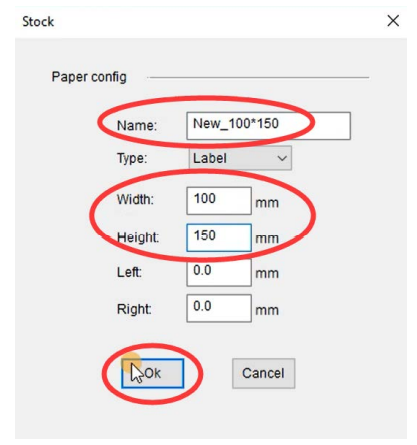Click the Paper config group heading
417x445 pixels.
tap(89, 77)
